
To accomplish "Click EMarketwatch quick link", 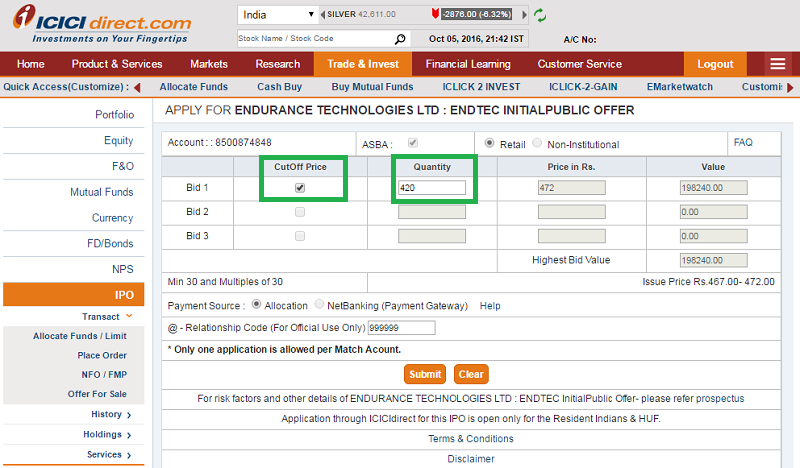I will (x=680, y=87).
